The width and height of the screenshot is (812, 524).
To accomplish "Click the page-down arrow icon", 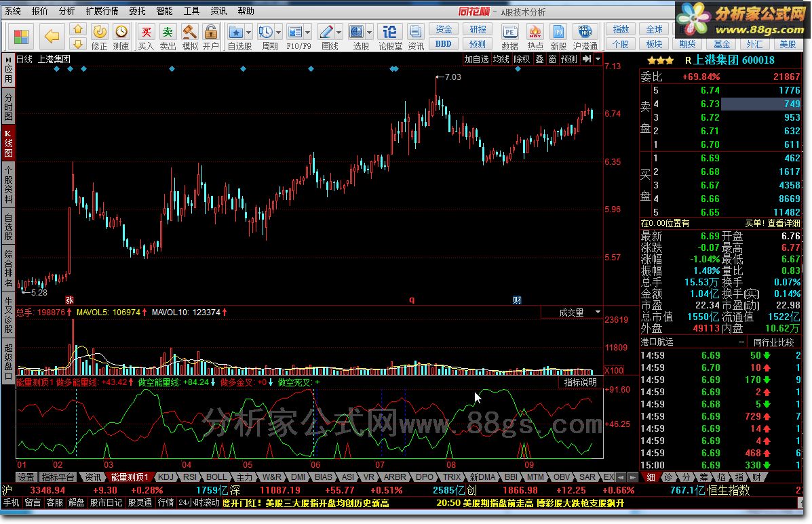I will point(78,43).
